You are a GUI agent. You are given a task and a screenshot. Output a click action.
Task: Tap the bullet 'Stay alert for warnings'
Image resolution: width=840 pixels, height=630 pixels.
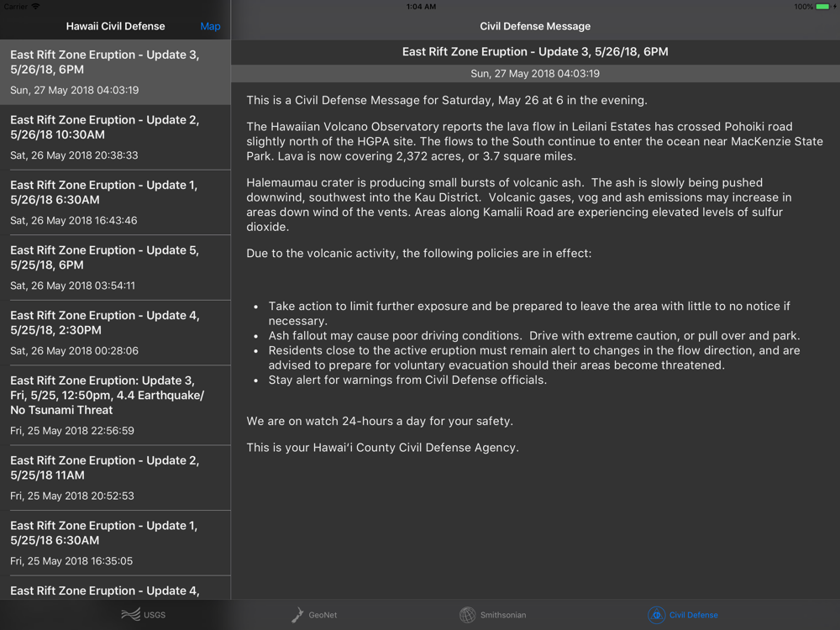point(407,380)
